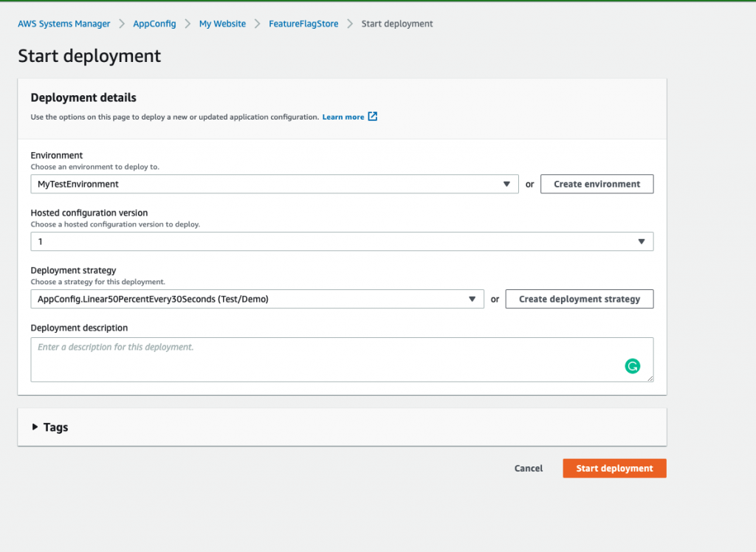Click 'Choose a hosted configuration version to deploy.' hint
This screenshot has width=756, height=552.
click(115, 224)
